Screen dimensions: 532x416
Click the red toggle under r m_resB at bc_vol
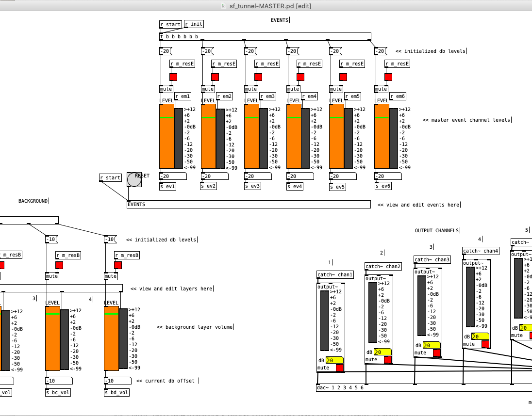pos(59,265)
